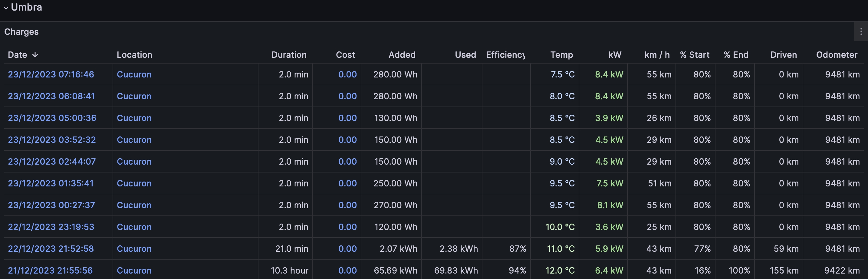Open charge dated 22/12/2023 23:19:53
The width and height of the screenshot is (868, 279).
coord(51,227)
